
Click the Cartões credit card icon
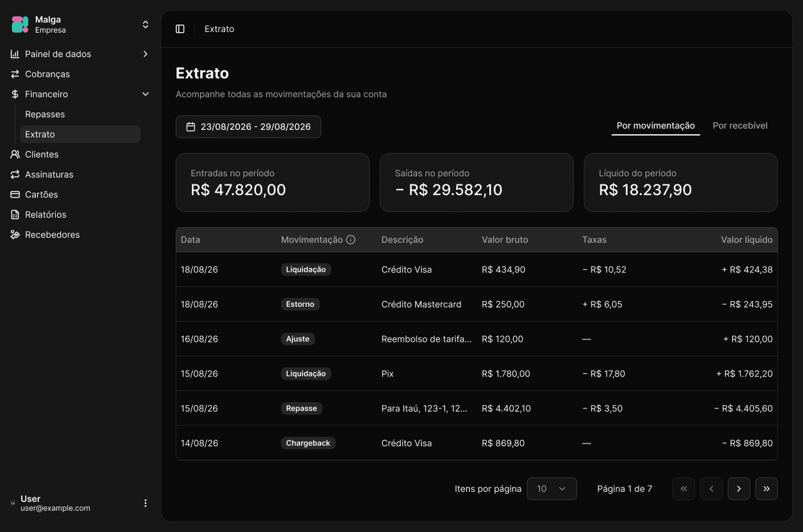pyautogui.click(x=15, y=194)
